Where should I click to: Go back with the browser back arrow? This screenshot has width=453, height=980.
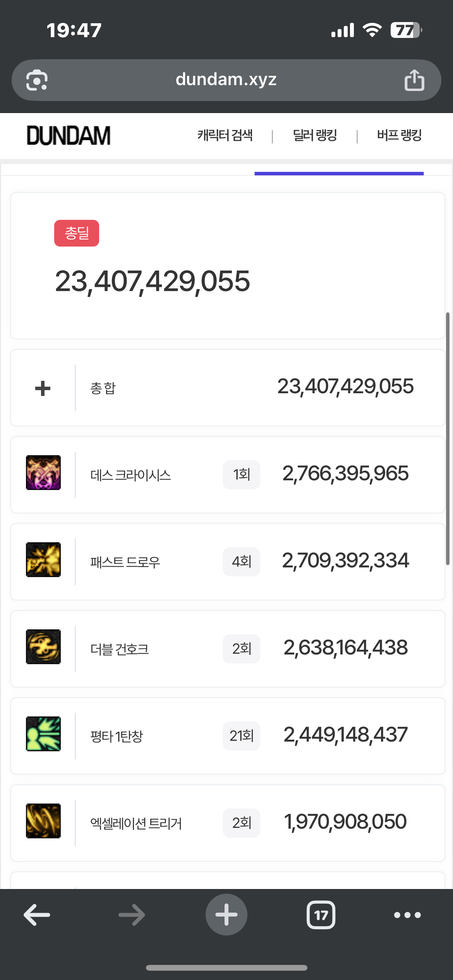tap(37, 915)
